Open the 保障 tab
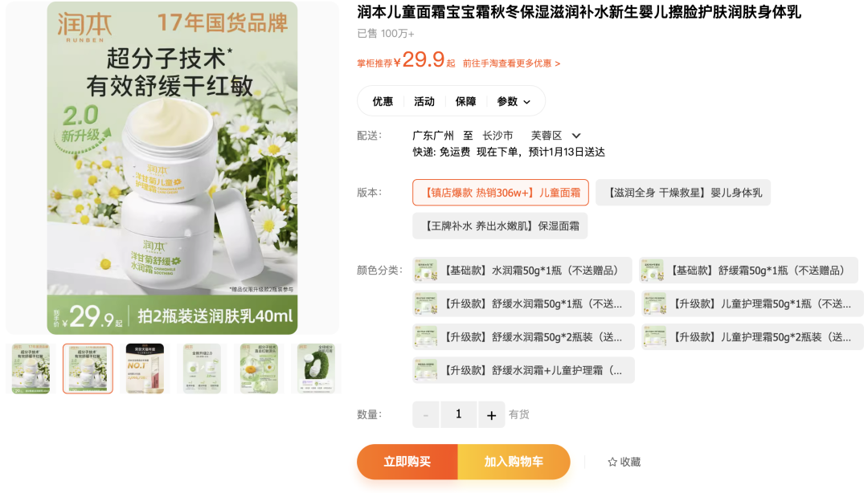The image size is (868, 493). click(x=465, y=101)
